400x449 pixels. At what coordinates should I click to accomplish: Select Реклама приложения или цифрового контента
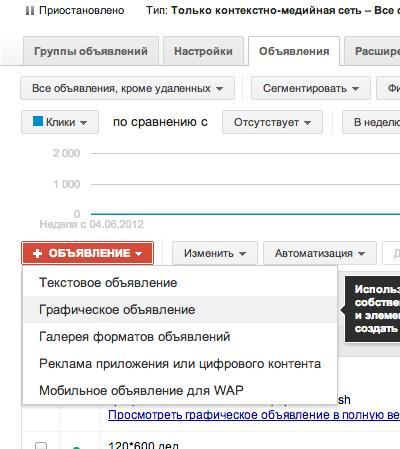pos(180,364)
